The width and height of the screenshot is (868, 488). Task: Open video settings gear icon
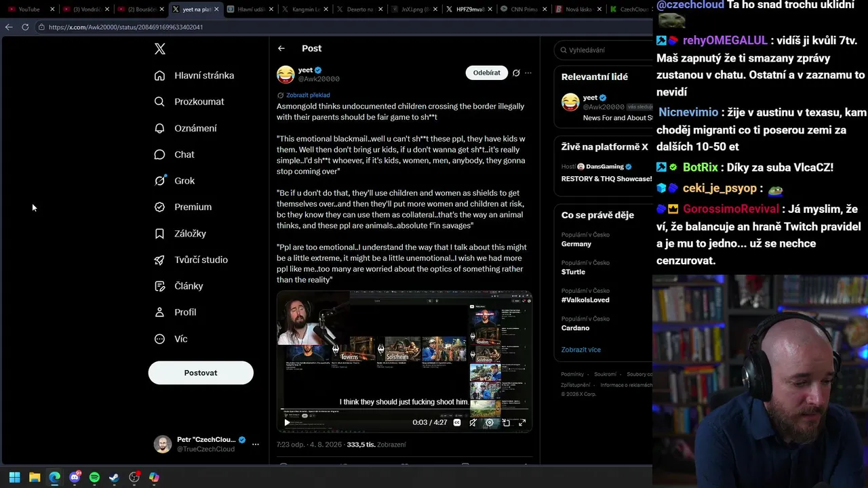(490, 422)
